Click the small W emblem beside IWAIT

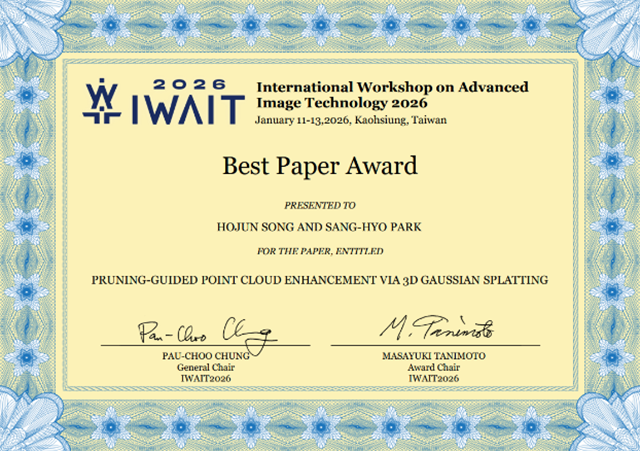pos(102,101)
